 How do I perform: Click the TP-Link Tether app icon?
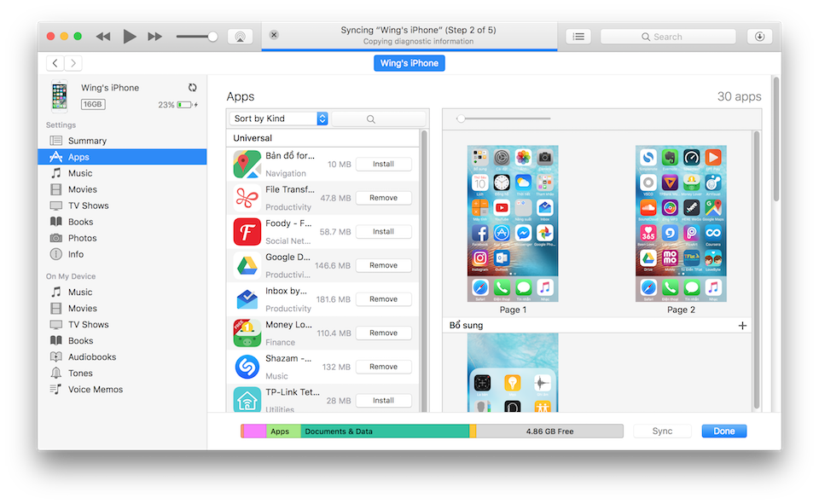tap(247, 400)
